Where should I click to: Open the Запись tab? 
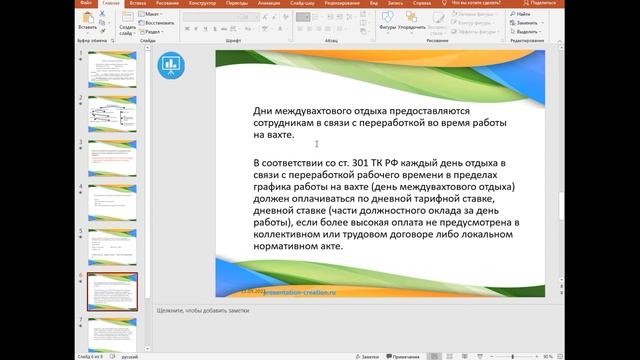point(395,3)
